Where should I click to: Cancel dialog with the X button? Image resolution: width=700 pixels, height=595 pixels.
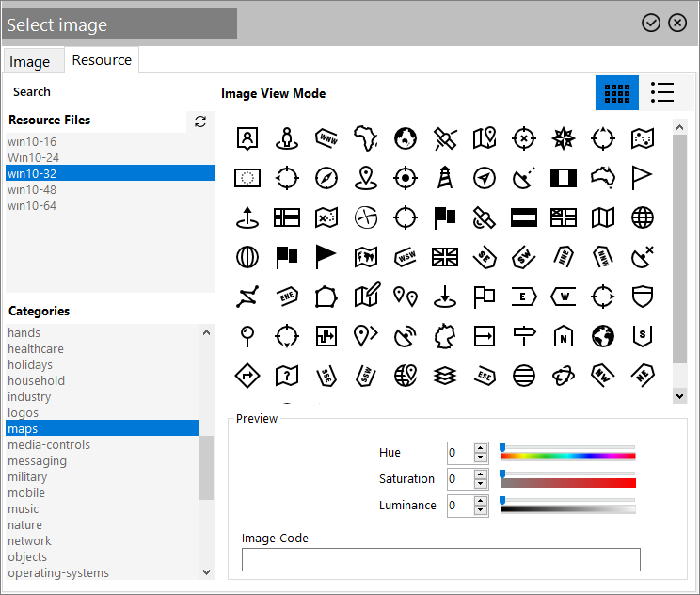(677, 23)
